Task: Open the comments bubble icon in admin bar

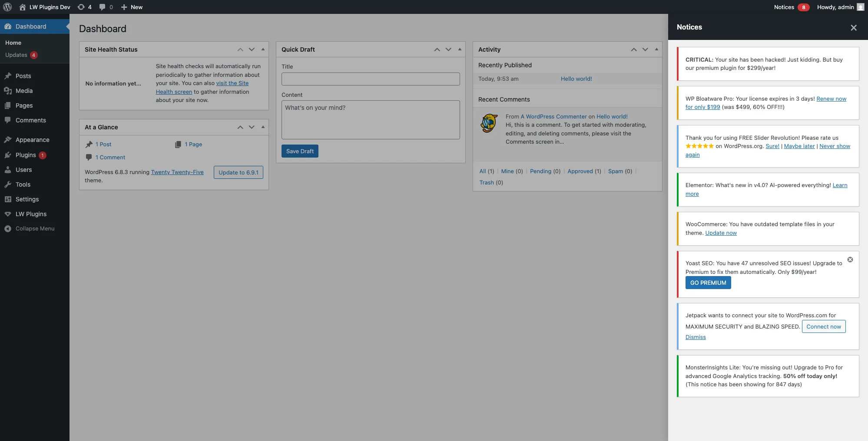Action: coord(103,7)
